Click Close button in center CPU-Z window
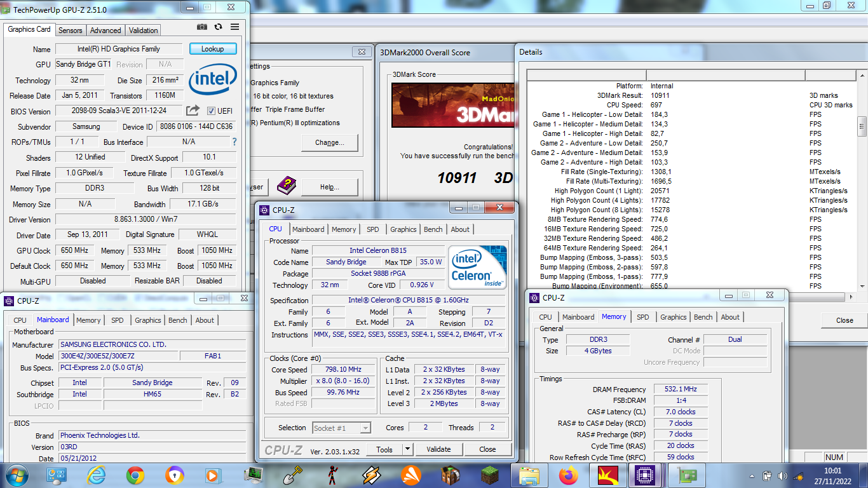Image resolution: width=868 pixels, height=488 pixels. click(487, 449)
